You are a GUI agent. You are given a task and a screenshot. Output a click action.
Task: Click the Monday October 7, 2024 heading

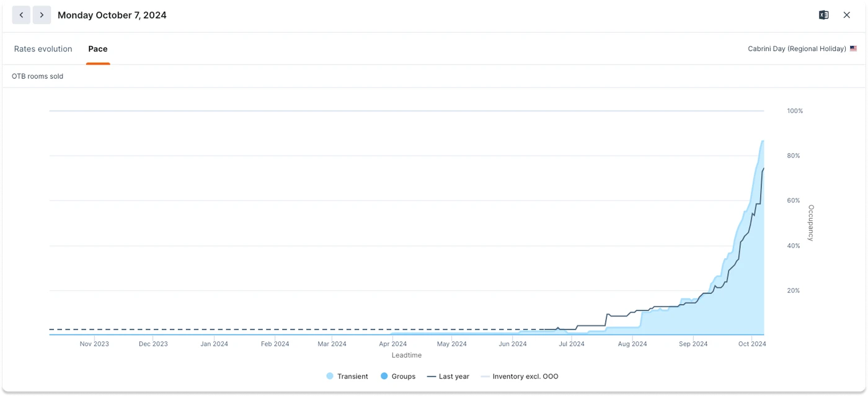tap(112, 15)
